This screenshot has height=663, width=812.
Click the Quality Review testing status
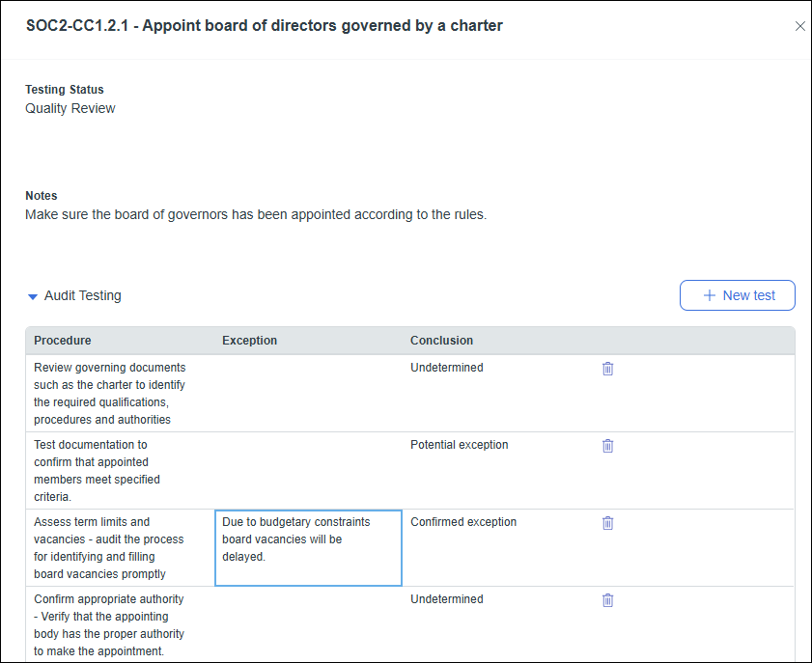coord(70,108)
